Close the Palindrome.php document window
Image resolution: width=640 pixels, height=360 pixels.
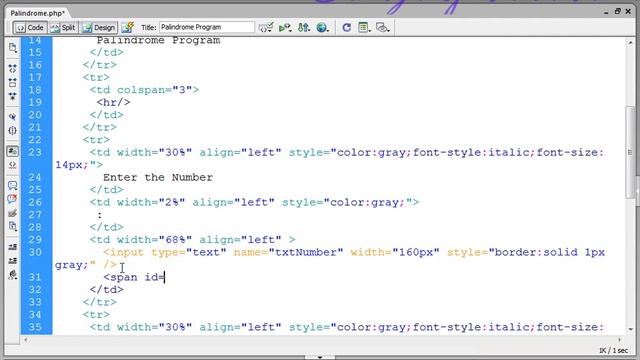[x=628, y=11]
